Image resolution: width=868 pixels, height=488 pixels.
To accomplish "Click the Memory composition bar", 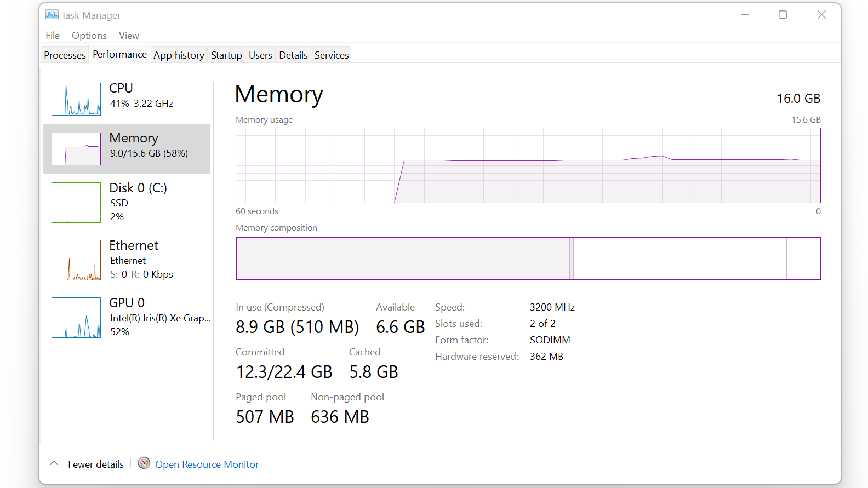I will [528, 259].
